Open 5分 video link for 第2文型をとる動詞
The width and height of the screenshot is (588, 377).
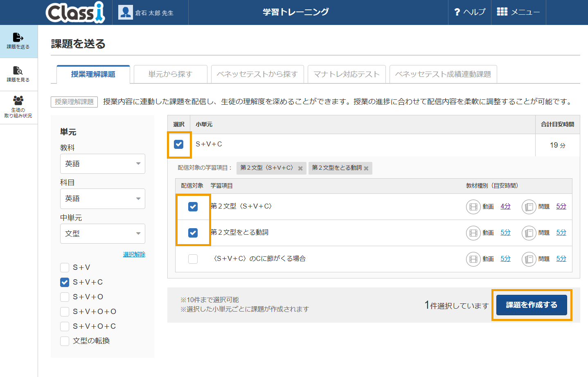pyautogui.click(x=505, y=233)
